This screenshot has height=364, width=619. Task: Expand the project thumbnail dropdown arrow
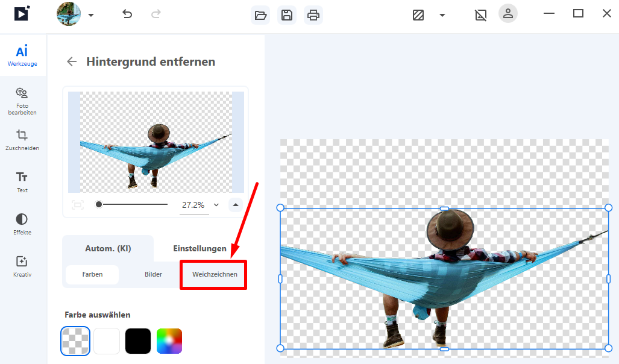(x=91, y=15)
